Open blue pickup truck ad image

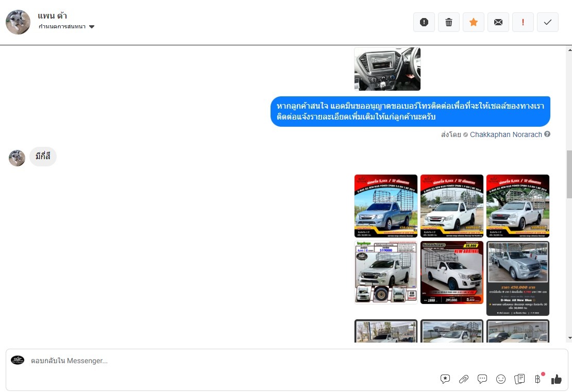coord(386,206)
